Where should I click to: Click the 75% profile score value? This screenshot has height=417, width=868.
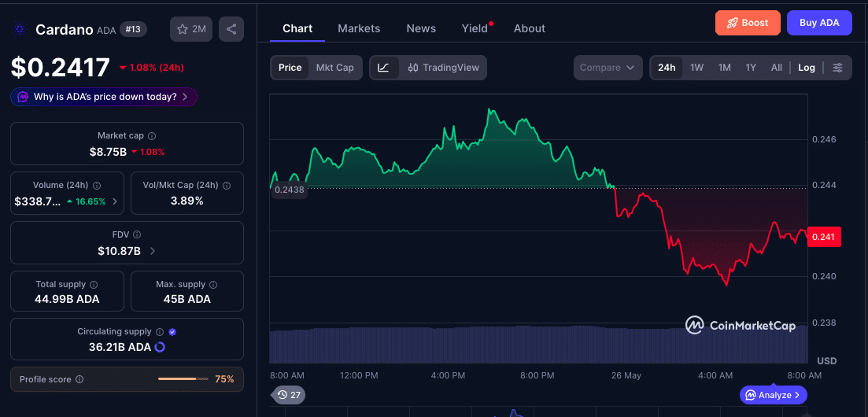224,379
